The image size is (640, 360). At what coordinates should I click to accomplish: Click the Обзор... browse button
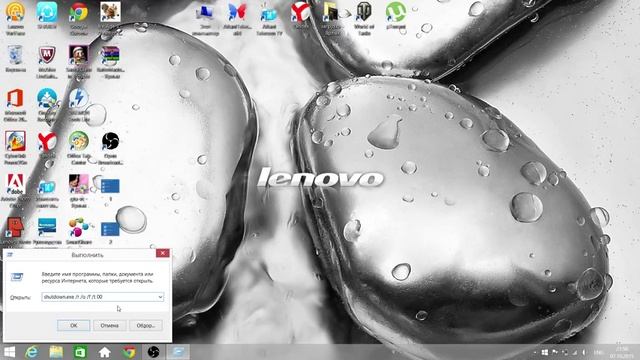click(146, 325)
